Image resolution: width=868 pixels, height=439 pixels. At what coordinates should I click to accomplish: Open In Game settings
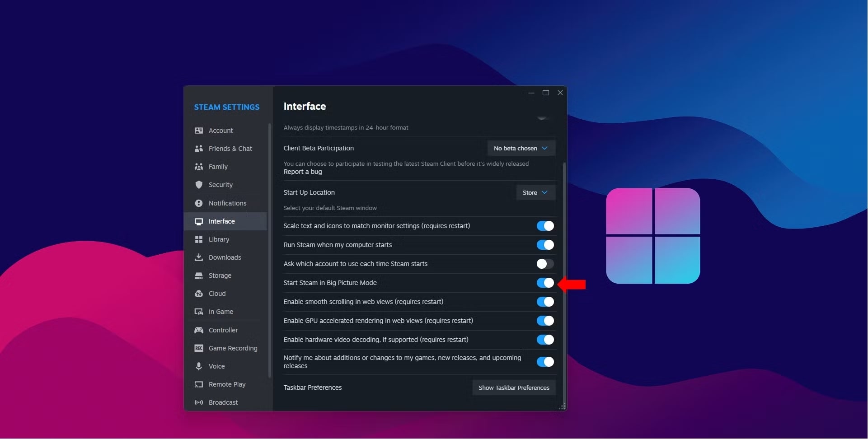pos(225,312)
